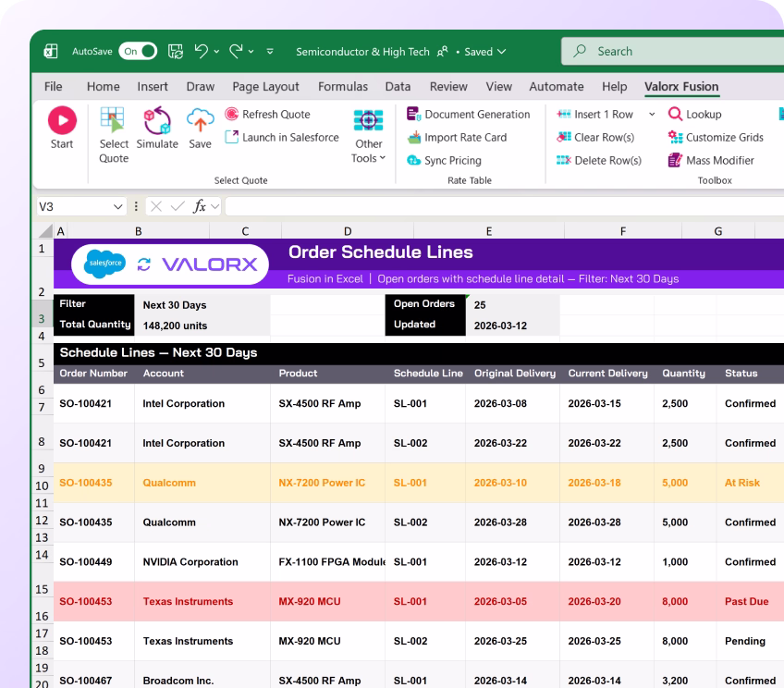Expand the fx function dropdown chevron
The image size is (784, 688).
215,206
